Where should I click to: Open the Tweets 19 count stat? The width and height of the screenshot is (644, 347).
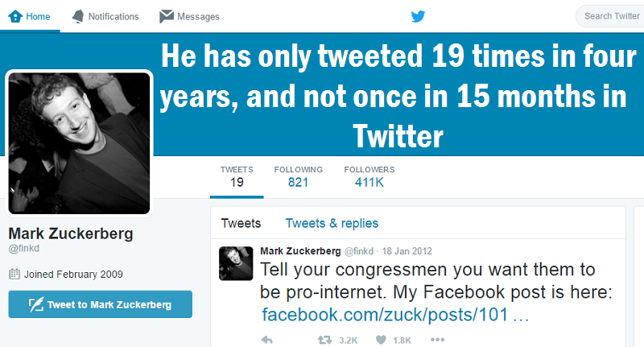click(x=237, y=177)
